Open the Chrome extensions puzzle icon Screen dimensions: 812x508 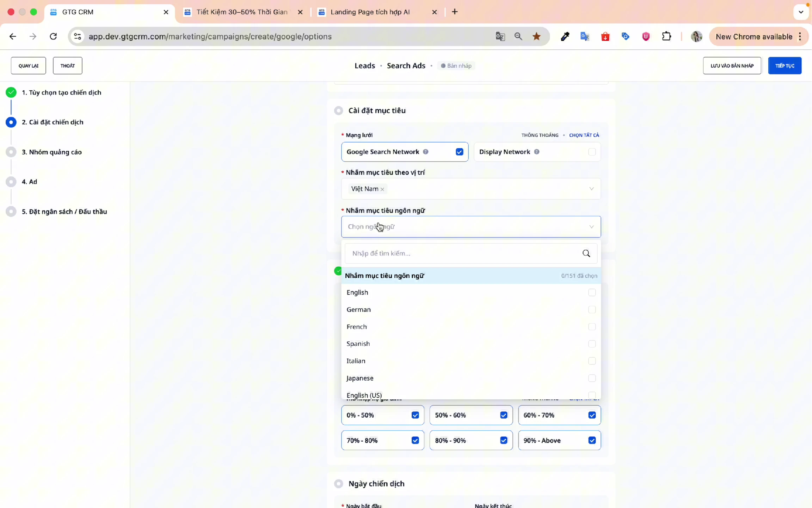click(x=666, y=36)
